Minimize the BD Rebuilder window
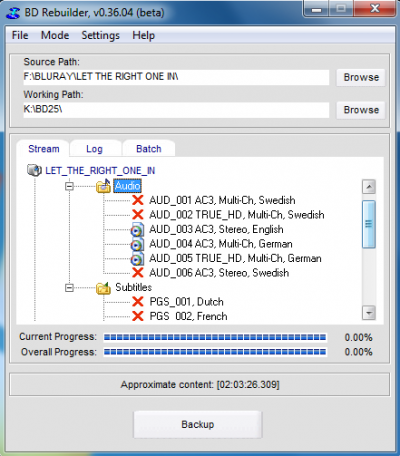 point(316,9)
